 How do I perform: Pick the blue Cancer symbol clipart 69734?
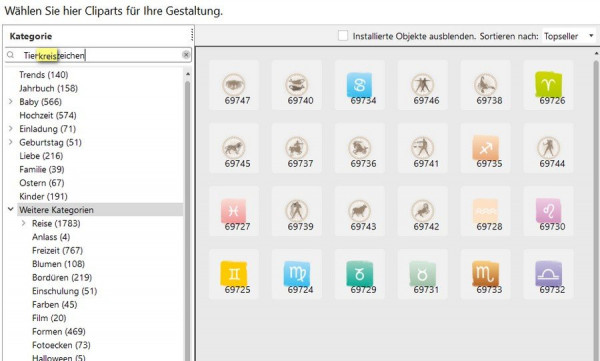[360, 85]
